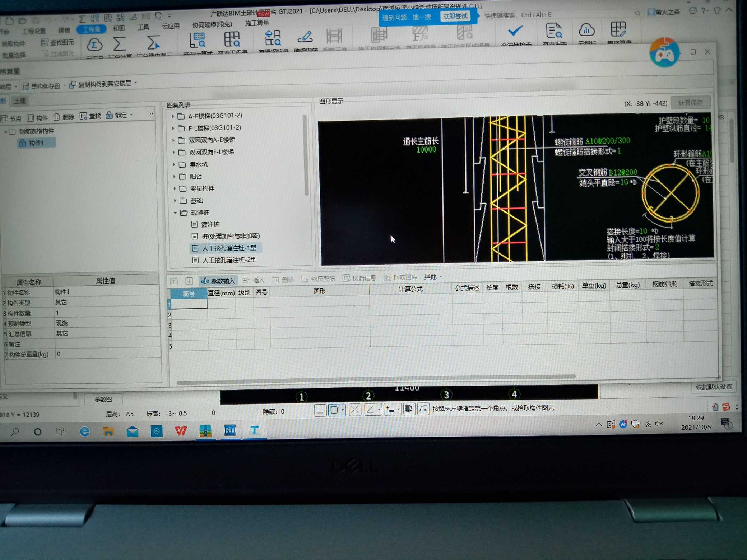Click the cloud summary (云汇总) icon
This screenshot has width=747, height=560.
(x=94, y=45)
